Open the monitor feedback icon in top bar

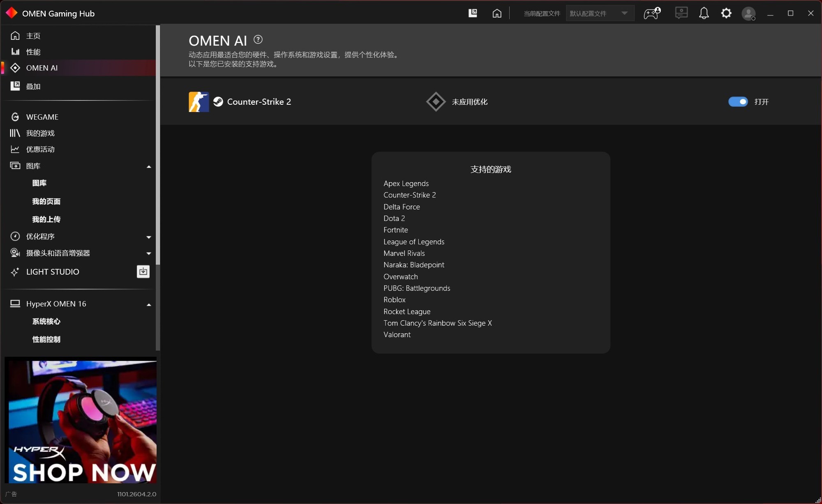[x=681, y=13]
